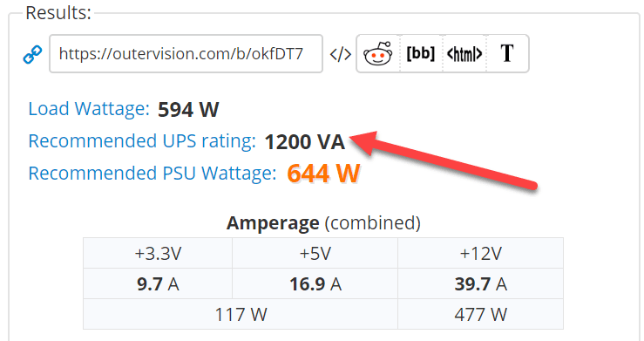Image resolution: width=644 pixels, height=341 pixels.
Task: Share results via the Reddit icon
Action: (378, 54)
